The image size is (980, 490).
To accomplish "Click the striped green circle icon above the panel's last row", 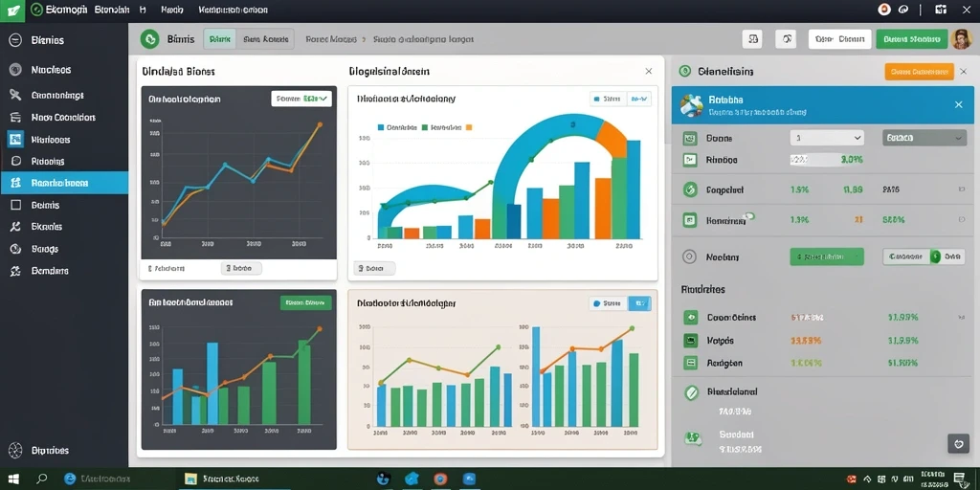I will coord(691,392).
